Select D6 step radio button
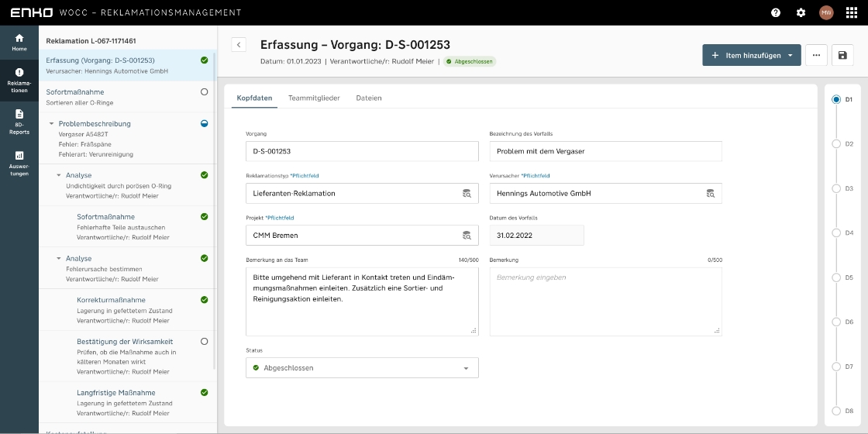The image size is (868, 434). click(x=836, y=322)
